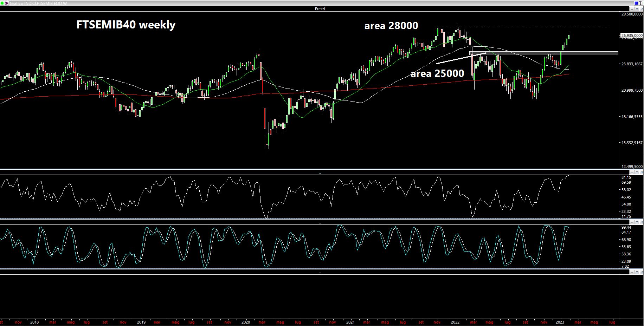Click the 38,36 stochastic scale value
The image size is (644, 326).
click(626, 254)
